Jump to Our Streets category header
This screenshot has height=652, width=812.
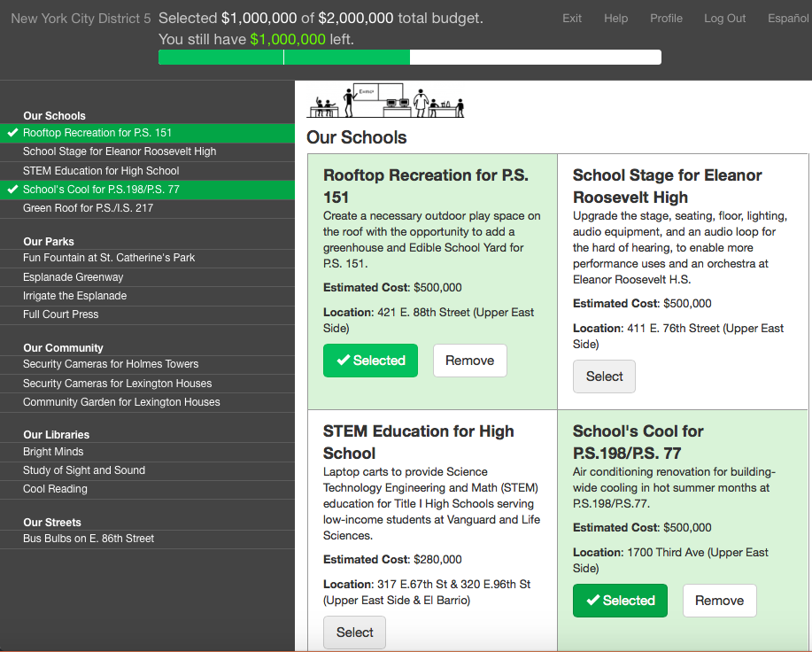(51, 523)
